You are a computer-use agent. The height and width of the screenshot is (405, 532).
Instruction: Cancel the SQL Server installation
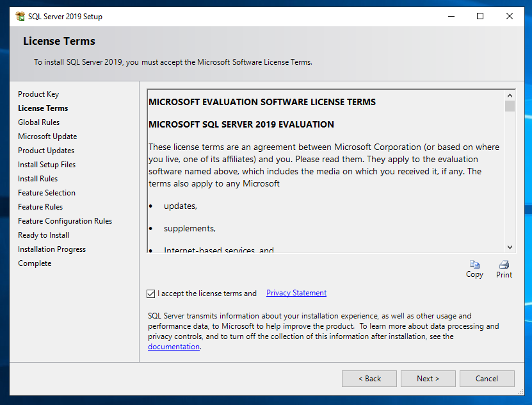coord(487,378)
